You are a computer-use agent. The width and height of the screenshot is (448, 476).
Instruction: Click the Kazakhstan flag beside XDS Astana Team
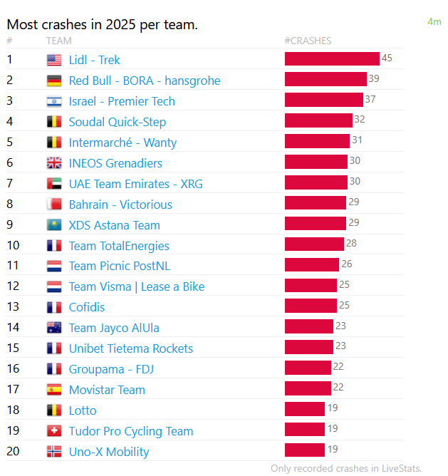click(x=54, y=225)
